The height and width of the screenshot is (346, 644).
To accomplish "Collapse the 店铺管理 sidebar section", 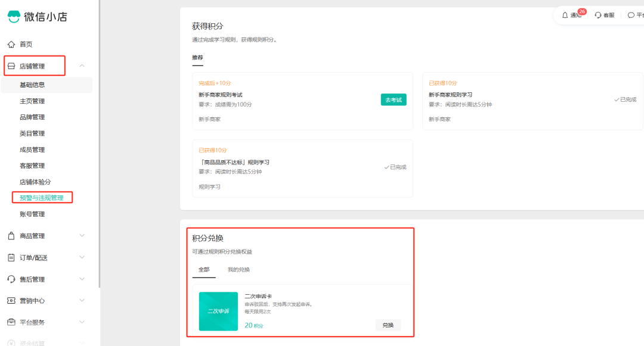I will [83, 66].
